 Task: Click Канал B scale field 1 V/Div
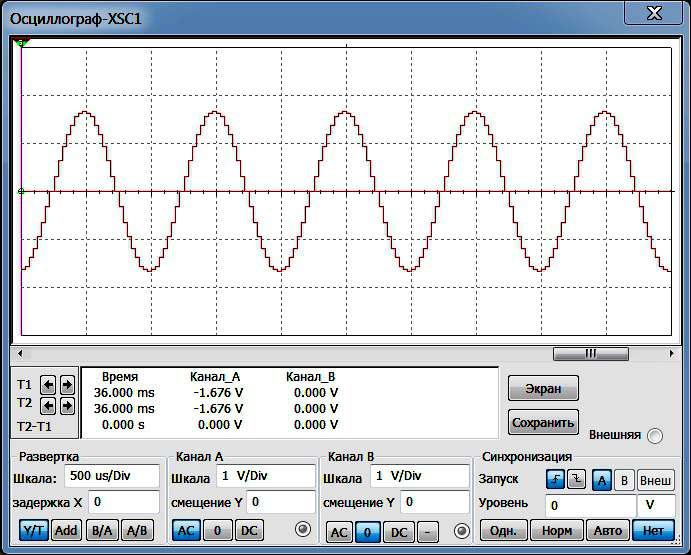[420, 476]
